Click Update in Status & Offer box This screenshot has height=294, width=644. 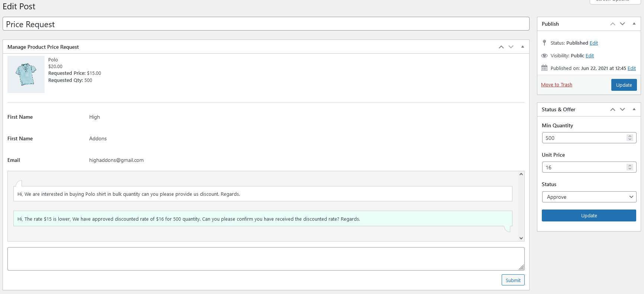point(589,215)
